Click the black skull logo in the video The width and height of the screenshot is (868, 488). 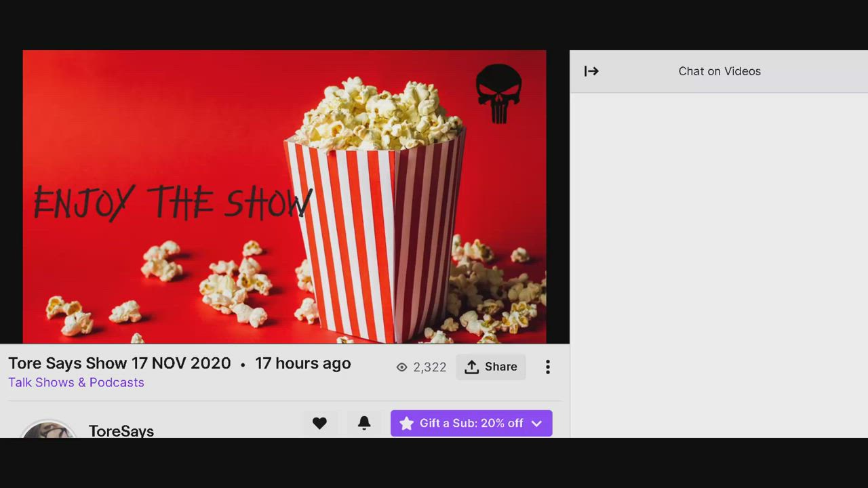click(x=498, y=94)
